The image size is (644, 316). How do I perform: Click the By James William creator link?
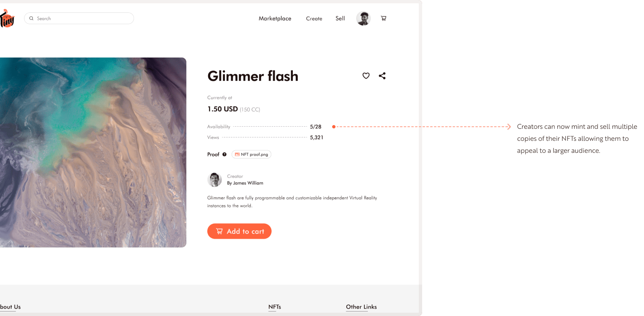click(245, 183)
